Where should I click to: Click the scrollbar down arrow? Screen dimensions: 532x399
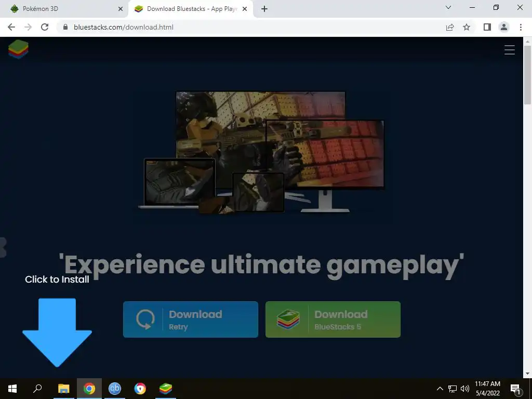(x=527, y=374)
